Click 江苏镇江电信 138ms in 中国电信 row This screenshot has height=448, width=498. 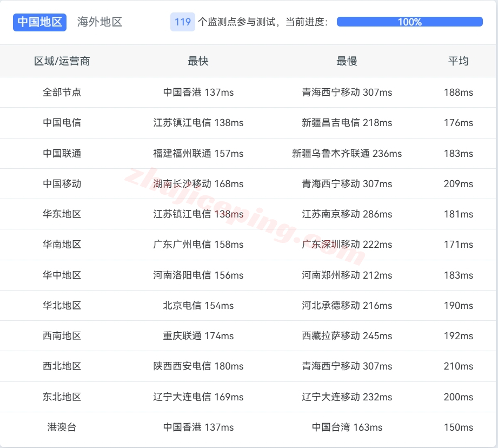pos(198,123)
